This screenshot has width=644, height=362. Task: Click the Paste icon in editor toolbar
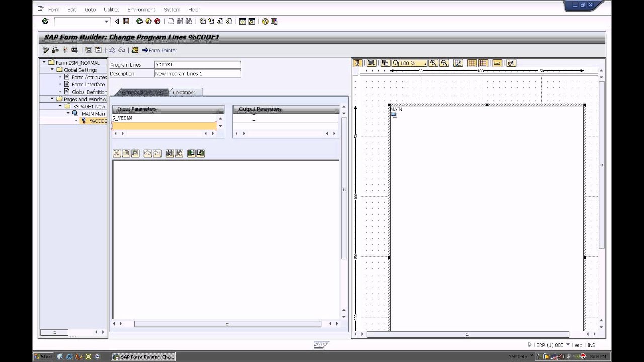(135, 153)
